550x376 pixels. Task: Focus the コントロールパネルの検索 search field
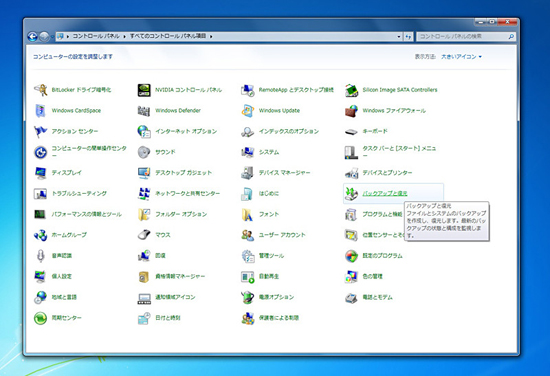462,36
